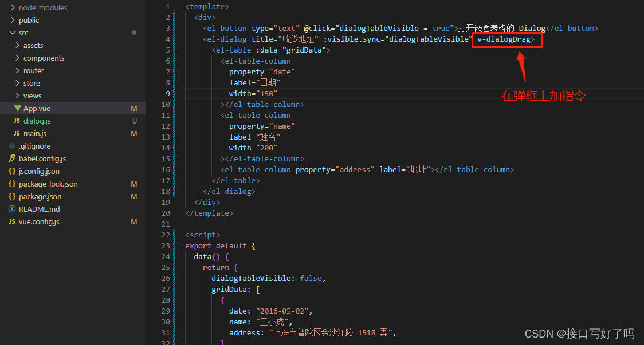Click the name value "王小虎"
The width and height of the screenshot is (644, 345).
(272, 322)
